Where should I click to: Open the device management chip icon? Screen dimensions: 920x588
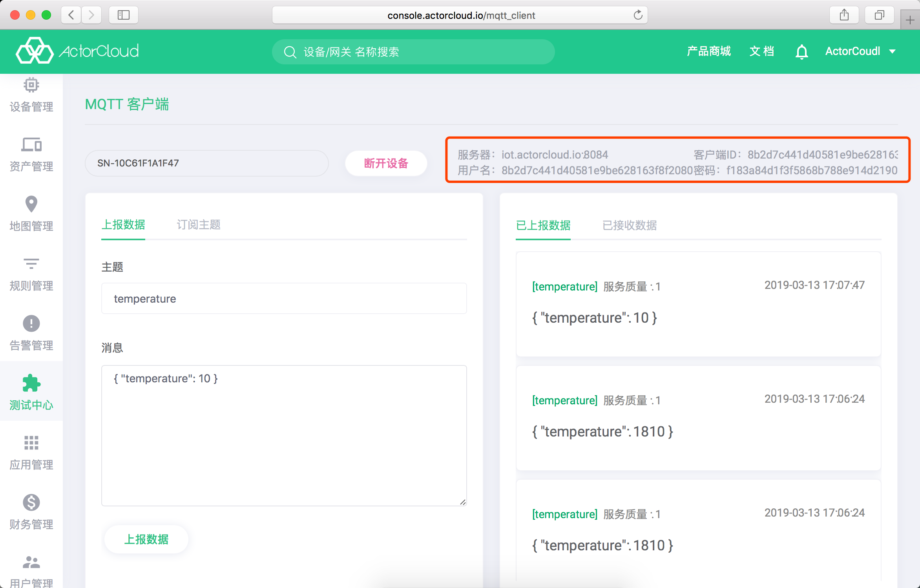pyautogui.click(x=31, y=85)
